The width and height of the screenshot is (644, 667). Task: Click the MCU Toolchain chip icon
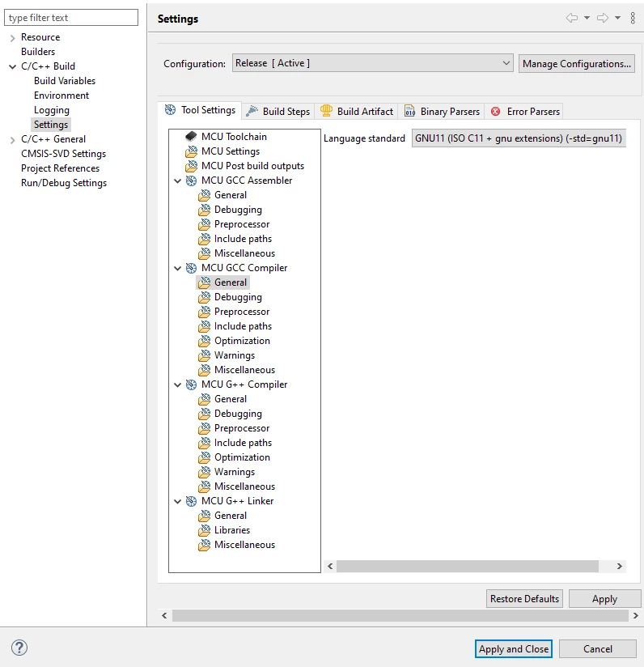191,136
